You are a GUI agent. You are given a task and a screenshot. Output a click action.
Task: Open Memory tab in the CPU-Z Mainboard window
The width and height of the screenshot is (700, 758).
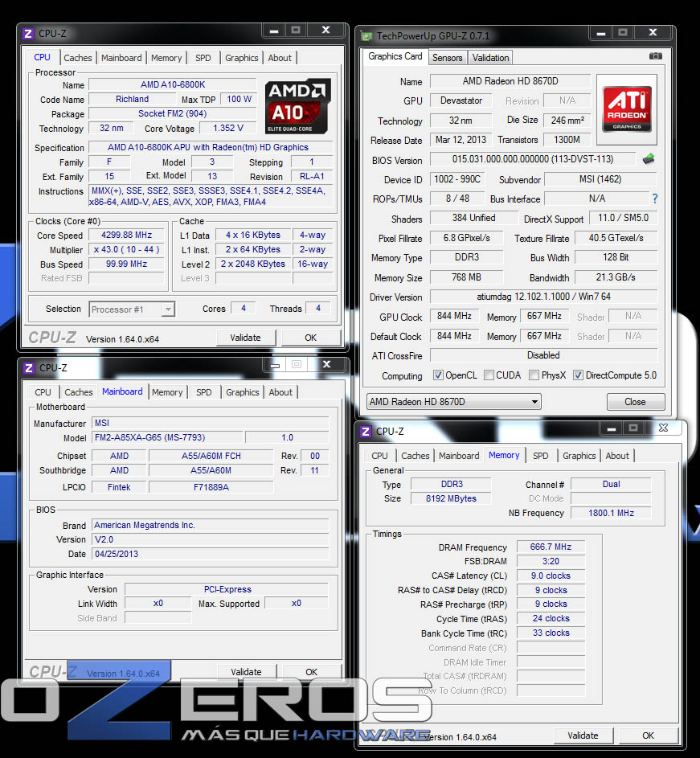point(167,392)
